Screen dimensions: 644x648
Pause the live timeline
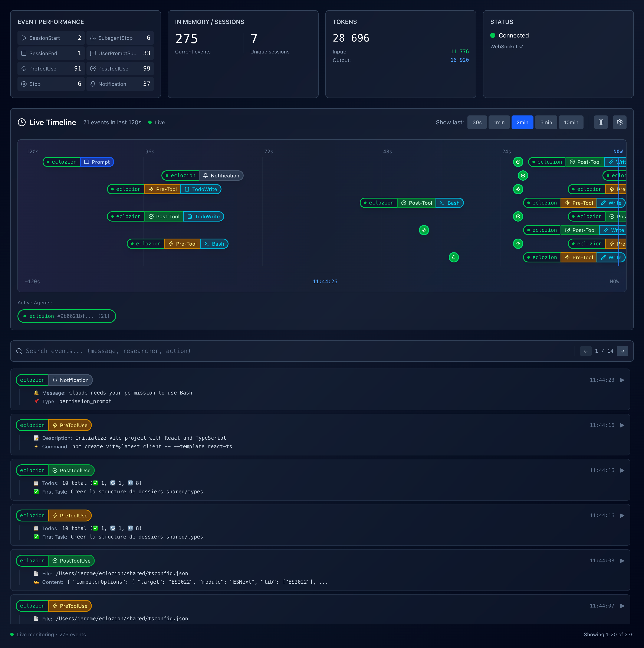[x=601, y=122]
